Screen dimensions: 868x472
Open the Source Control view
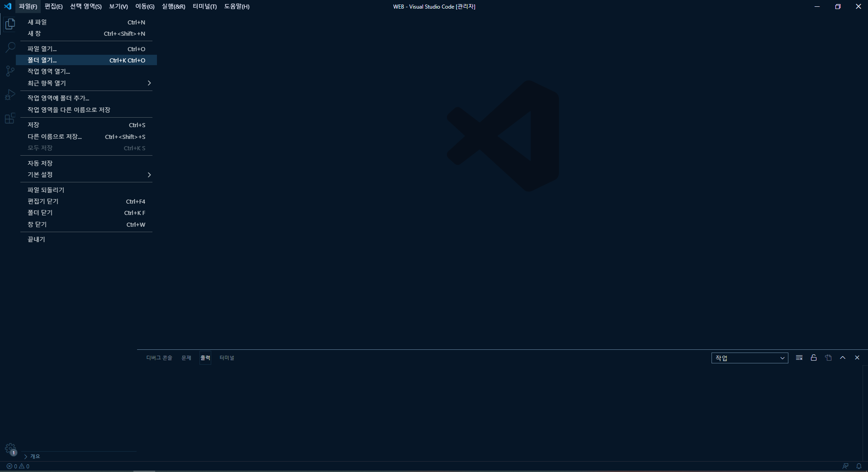click(10, 71)
